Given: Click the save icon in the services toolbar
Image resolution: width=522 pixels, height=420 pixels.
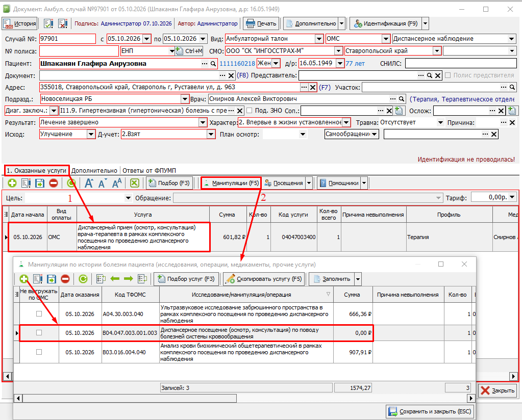Looking at the screenshot, I should [40, 183].
